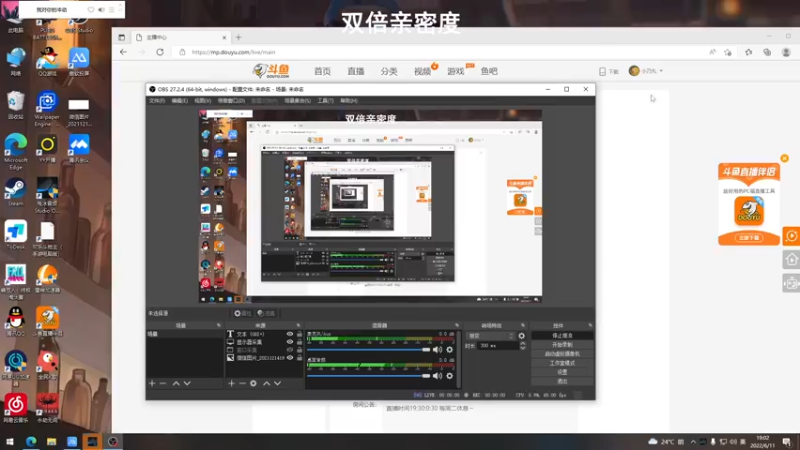The height and width of the screenshot is (450, 800).
Task: Open settings gear for 桌面音频 mixer channel
Action: point(449,376)
